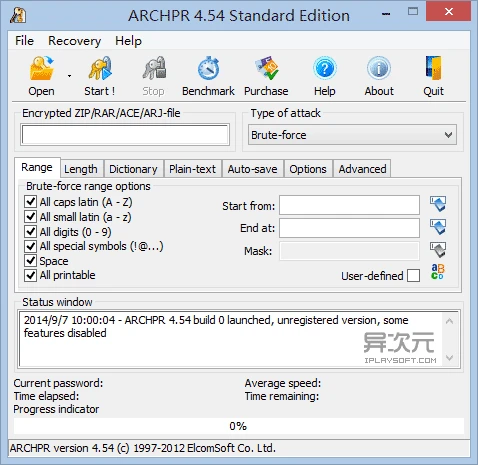Open the Type of attack dropdown

click(352, 135)
